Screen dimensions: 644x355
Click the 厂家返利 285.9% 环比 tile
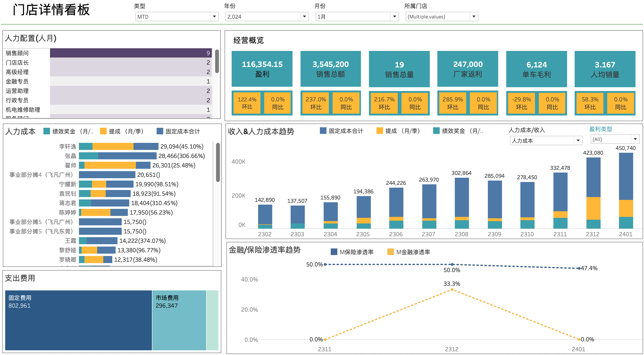[x=452, y=103]
